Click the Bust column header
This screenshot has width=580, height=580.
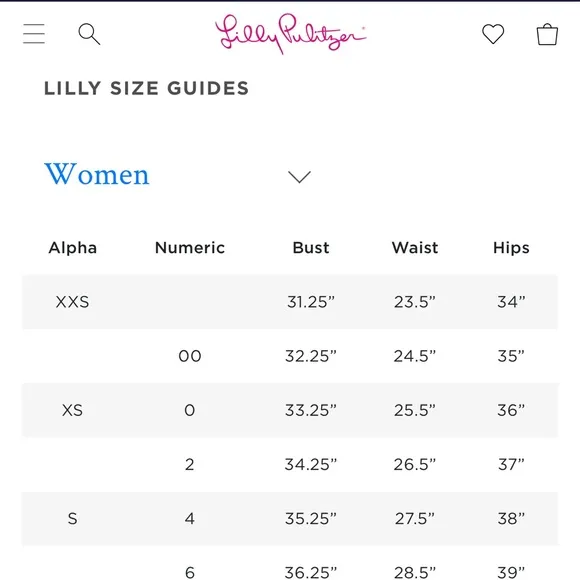[x=311, y=247]
